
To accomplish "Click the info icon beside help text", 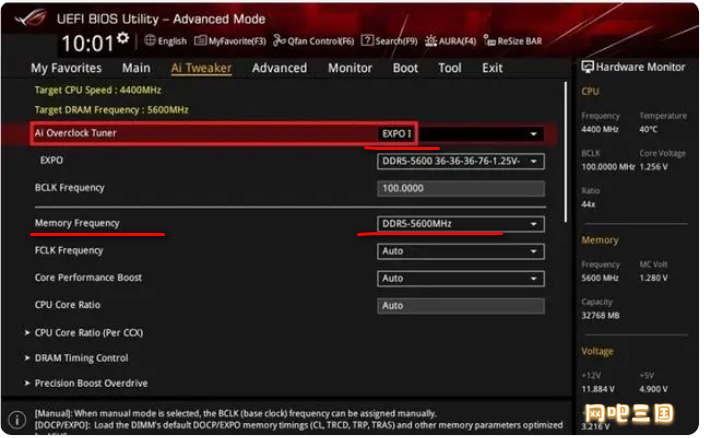I will pyautogui.click(x=17, y=420).
